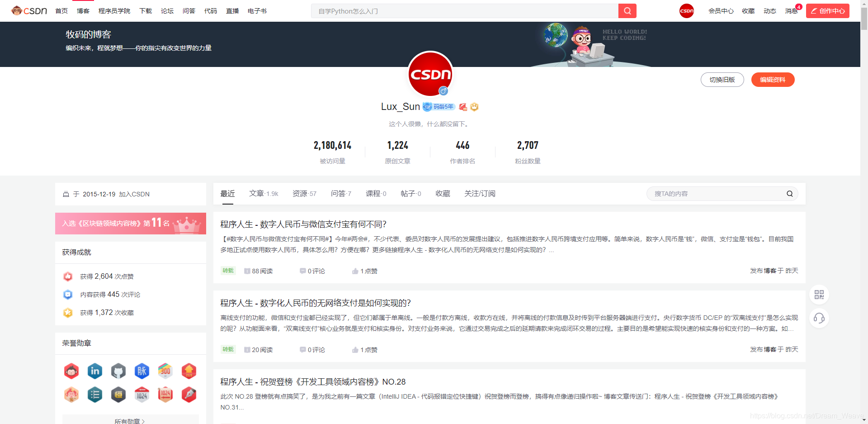Select the 最近 tab
The image size is (868, 424).
click(x=227, y=194)
